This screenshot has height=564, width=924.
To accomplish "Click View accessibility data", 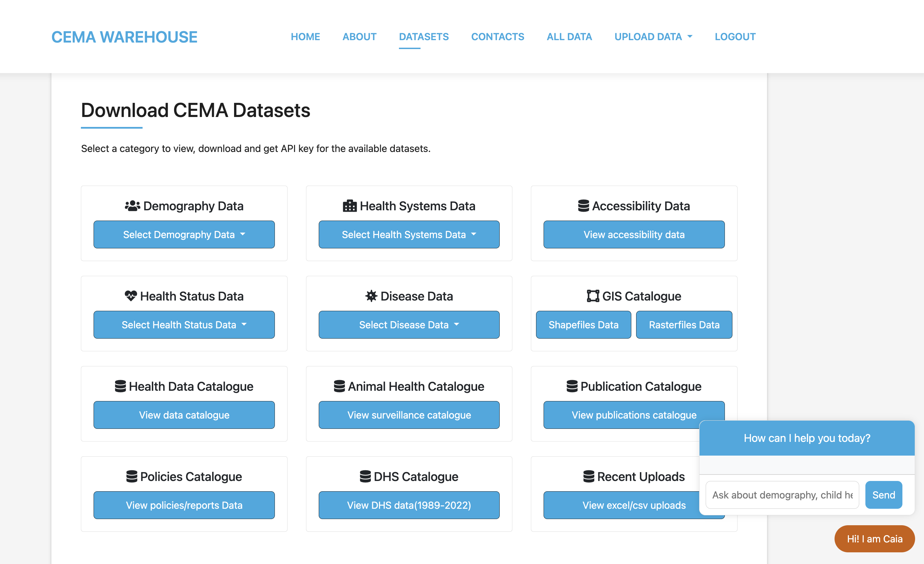I will (633, 235).
